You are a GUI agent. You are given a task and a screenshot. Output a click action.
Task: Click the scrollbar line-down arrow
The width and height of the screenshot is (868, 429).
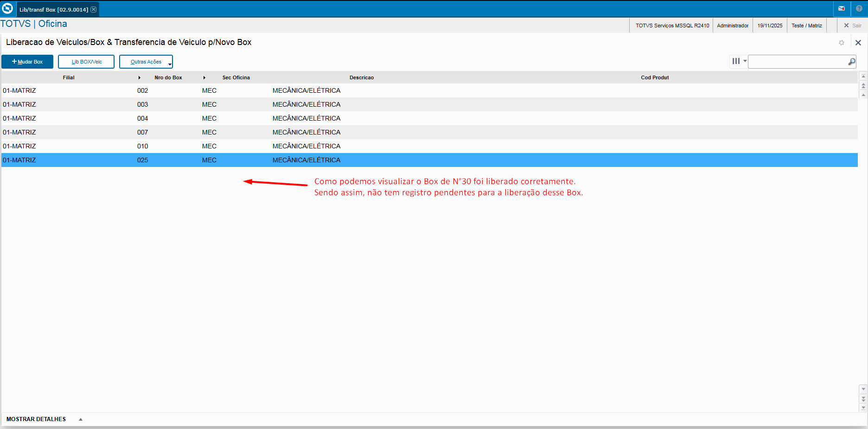tap(863, 389)
